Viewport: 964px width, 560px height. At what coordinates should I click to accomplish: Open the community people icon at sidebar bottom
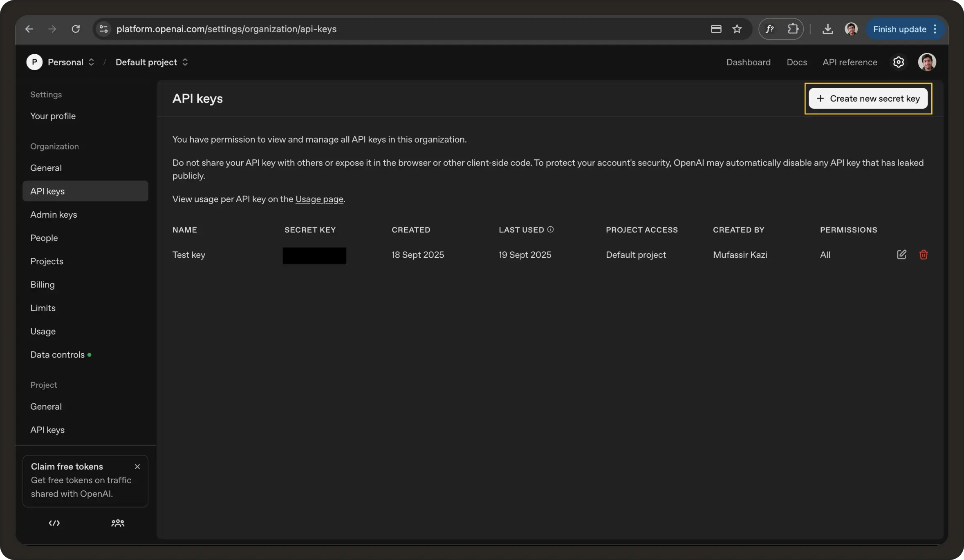click(118, 523)
